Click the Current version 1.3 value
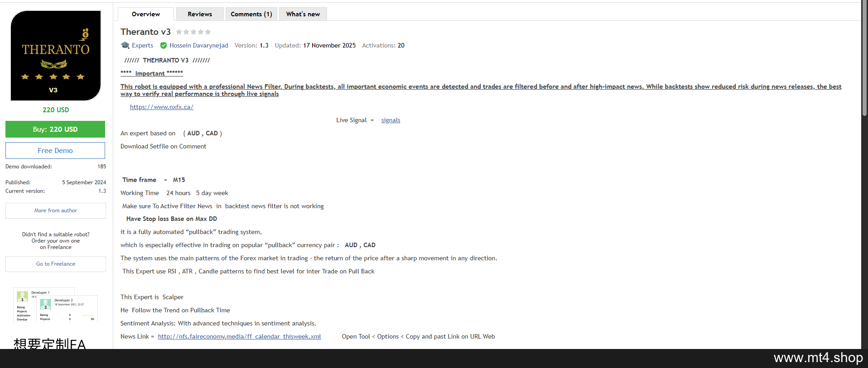The height and width of the screenshot is (368, 868). pyautogui.click(x=102, y=191)
